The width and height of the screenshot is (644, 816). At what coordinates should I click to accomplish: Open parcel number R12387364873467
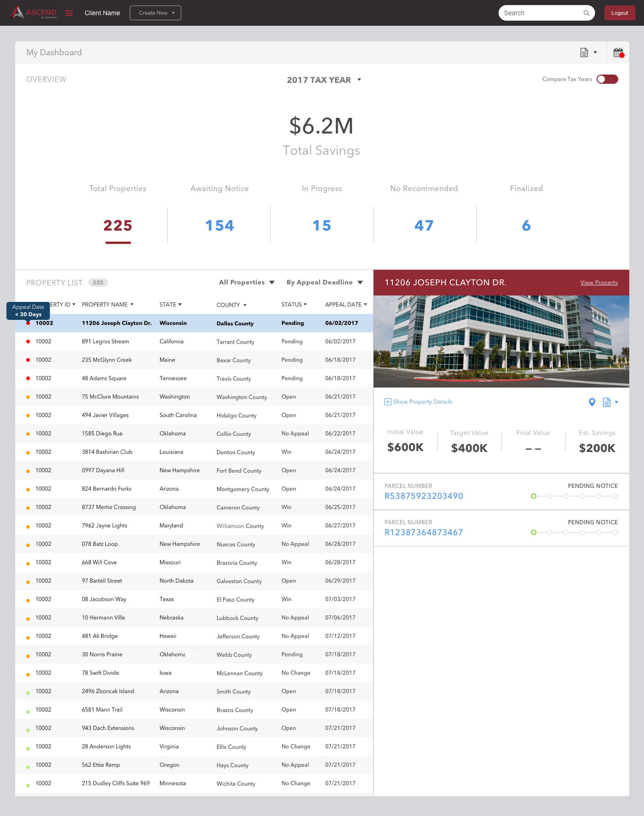(x=423, y=532)
